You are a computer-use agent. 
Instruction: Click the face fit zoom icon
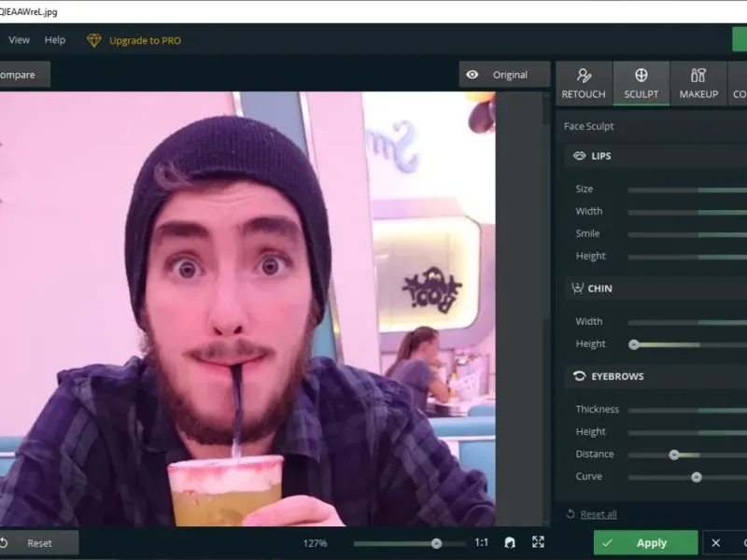coord(510,542)
